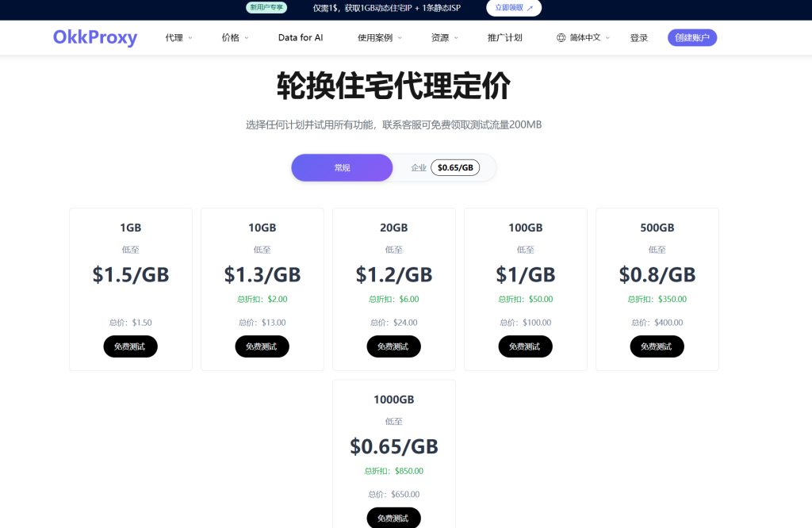
Task: Open the 代理 dropdown menu
Action: pos(176,37)
